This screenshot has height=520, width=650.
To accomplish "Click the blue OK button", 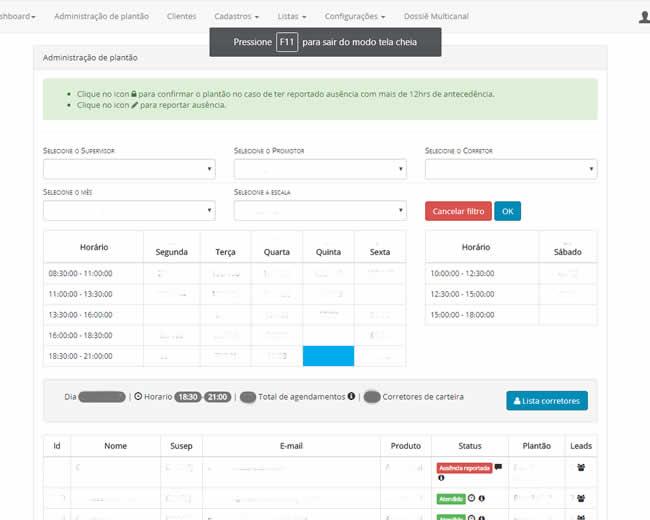I will point(507,211).
